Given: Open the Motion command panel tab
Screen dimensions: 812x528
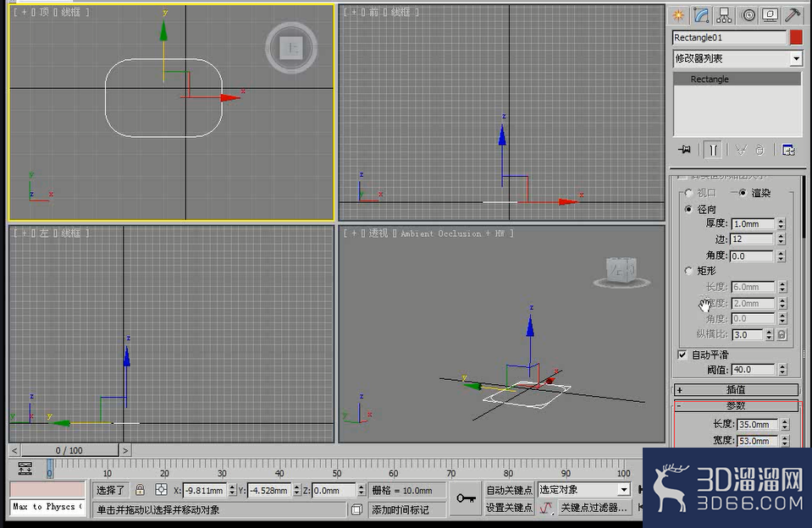Looking at the screenshot, I should point(748,15).
